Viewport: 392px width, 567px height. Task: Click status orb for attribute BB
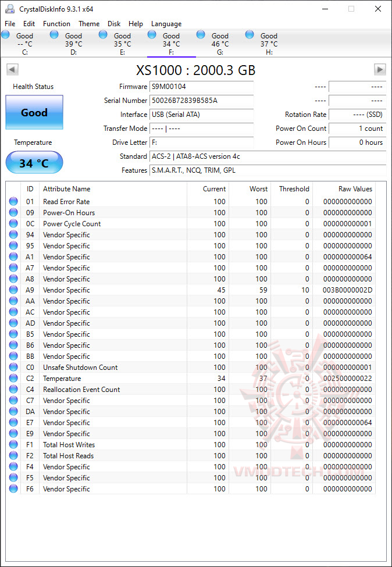13,356
